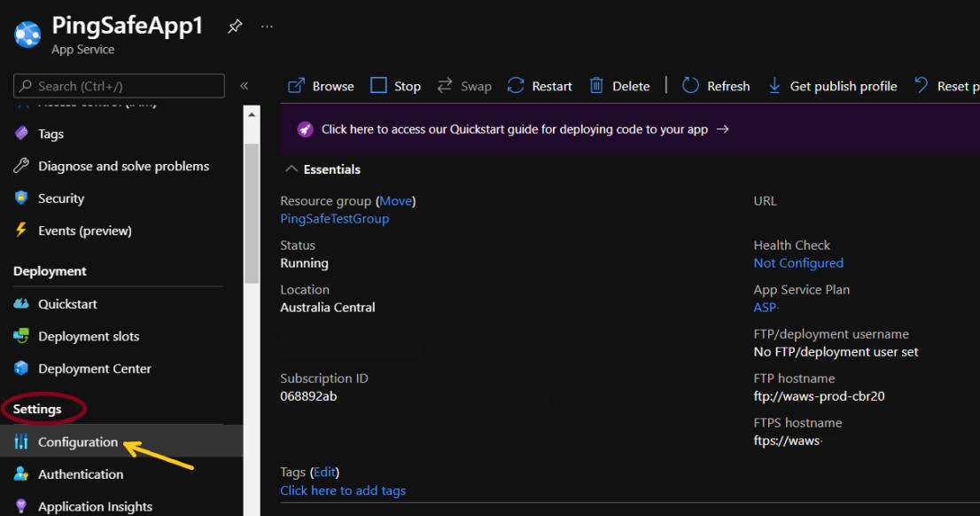
Task: Refresh the overview page
Action: 716,86
